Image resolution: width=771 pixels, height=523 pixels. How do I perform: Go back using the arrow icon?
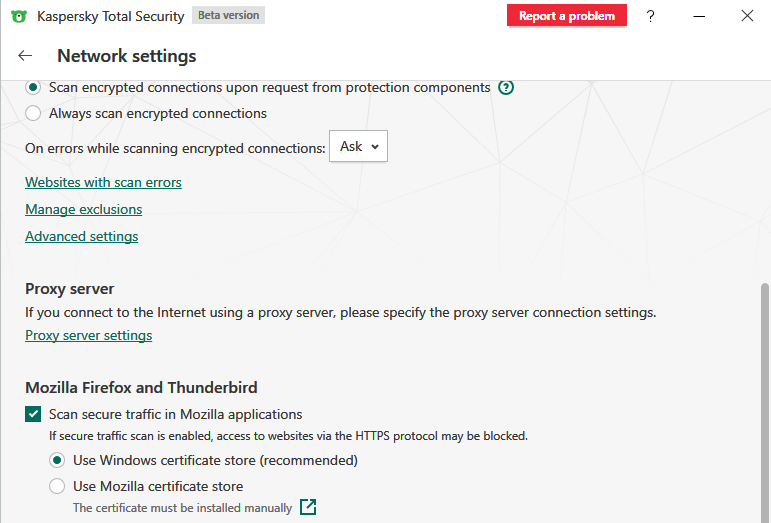click(25, 56)
